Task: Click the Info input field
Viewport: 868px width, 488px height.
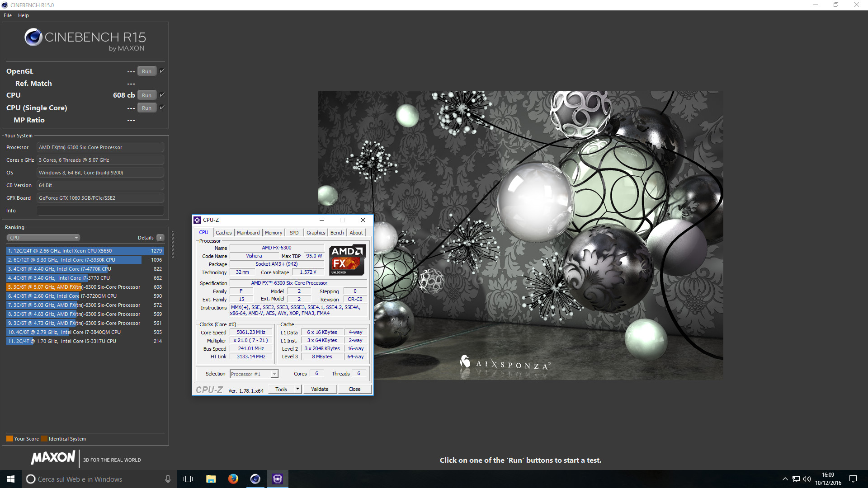Action: point(100,211)
